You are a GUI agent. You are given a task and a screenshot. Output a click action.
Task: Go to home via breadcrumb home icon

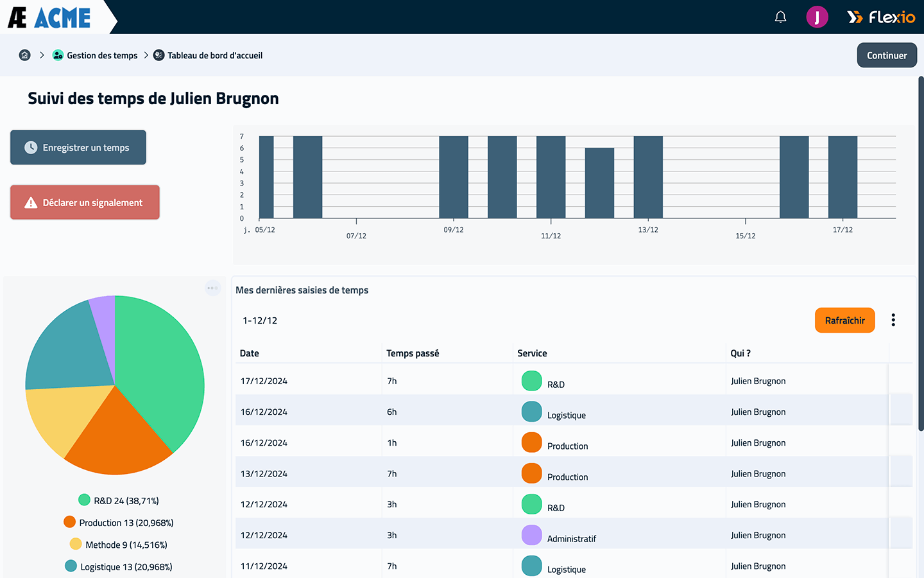24,55
